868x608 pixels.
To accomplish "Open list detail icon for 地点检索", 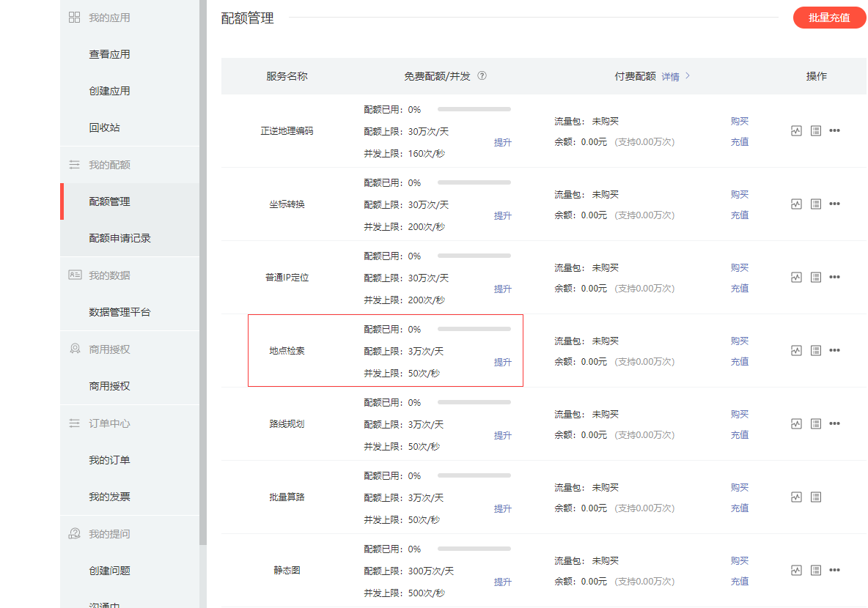I will coord(815,351).
